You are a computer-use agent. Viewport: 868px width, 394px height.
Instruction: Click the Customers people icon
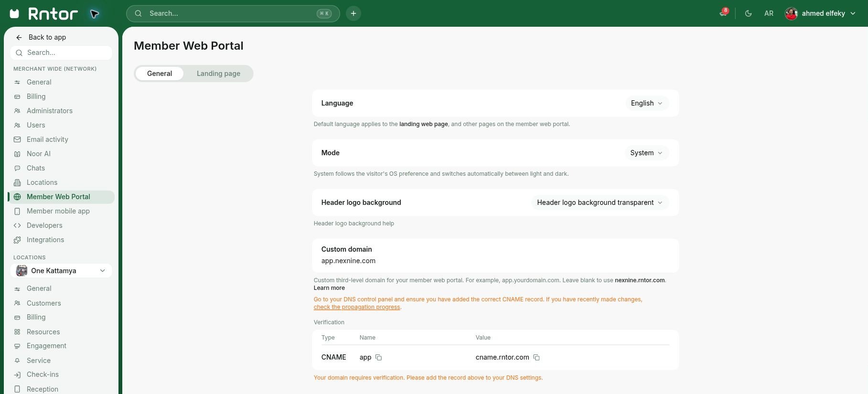(17, 303)
